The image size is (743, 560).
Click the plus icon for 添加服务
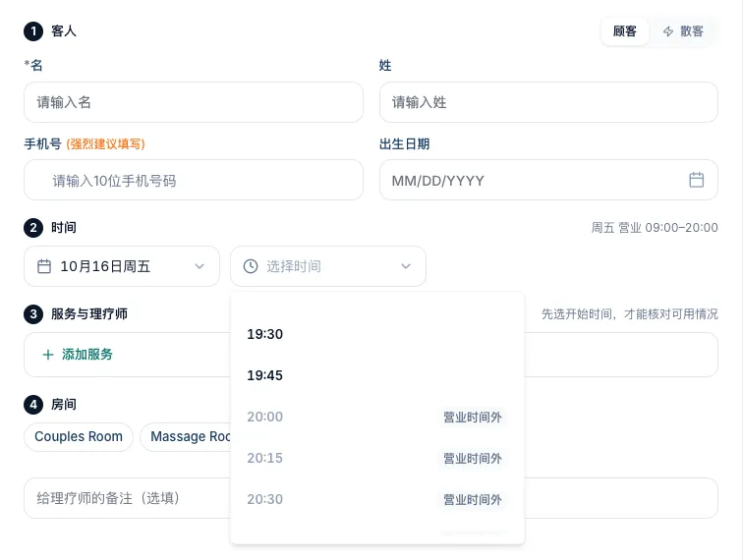coord(48,355)
